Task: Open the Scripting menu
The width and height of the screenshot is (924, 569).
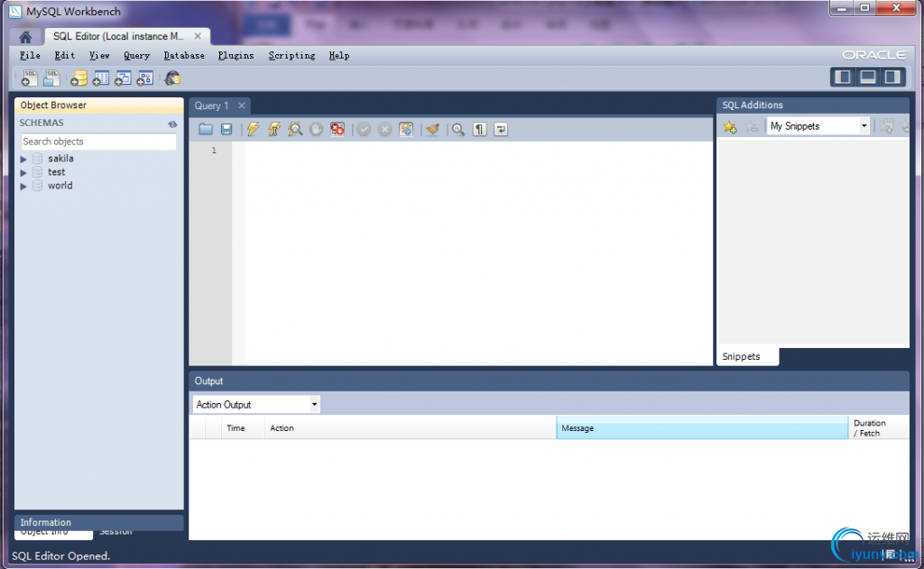Action: tap(291, 55)
